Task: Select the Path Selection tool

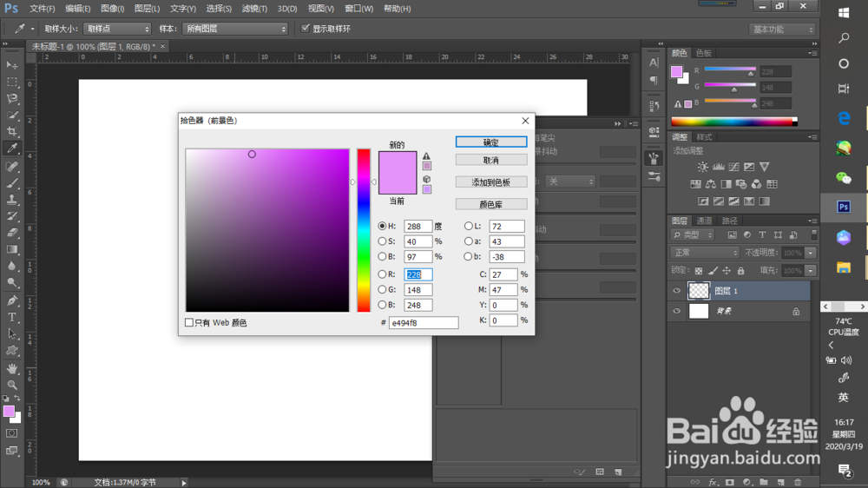Action: 11,334
